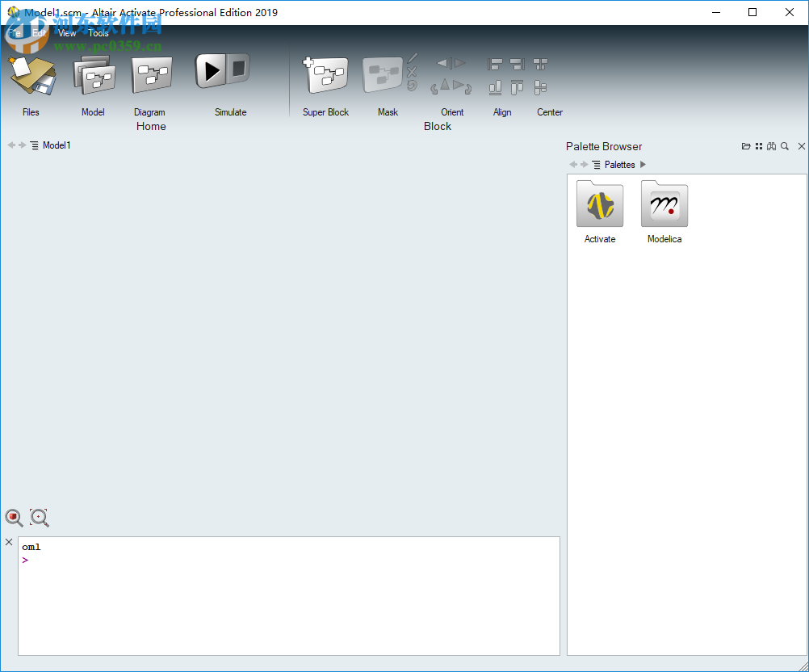Open the Edit menu
The height and width of the screenshot is (672, 809).
pyautogui.click(x=40, y=33)
